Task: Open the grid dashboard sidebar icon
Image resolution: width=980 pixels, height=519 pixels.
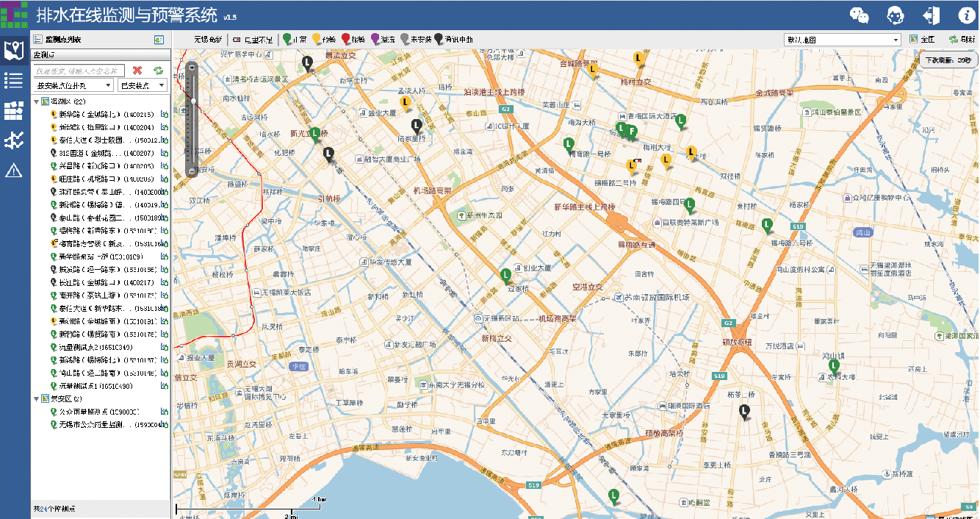Action: [x=14, y=110]
